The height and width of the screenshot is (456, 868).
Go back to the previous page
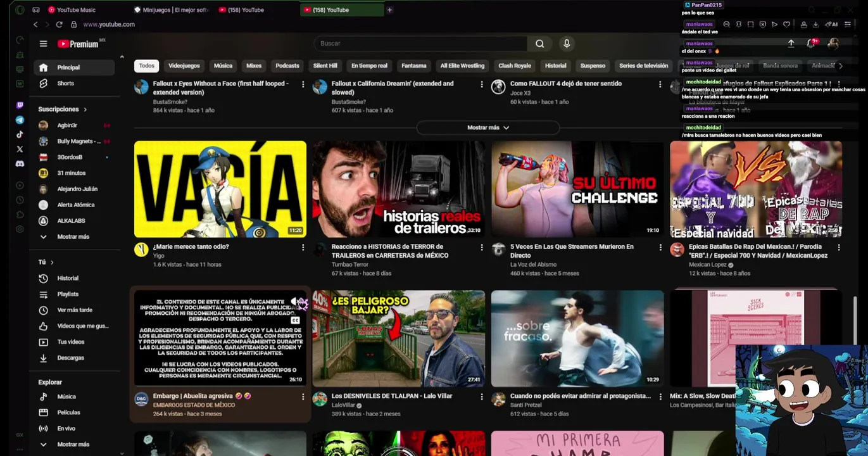(35, 24)
